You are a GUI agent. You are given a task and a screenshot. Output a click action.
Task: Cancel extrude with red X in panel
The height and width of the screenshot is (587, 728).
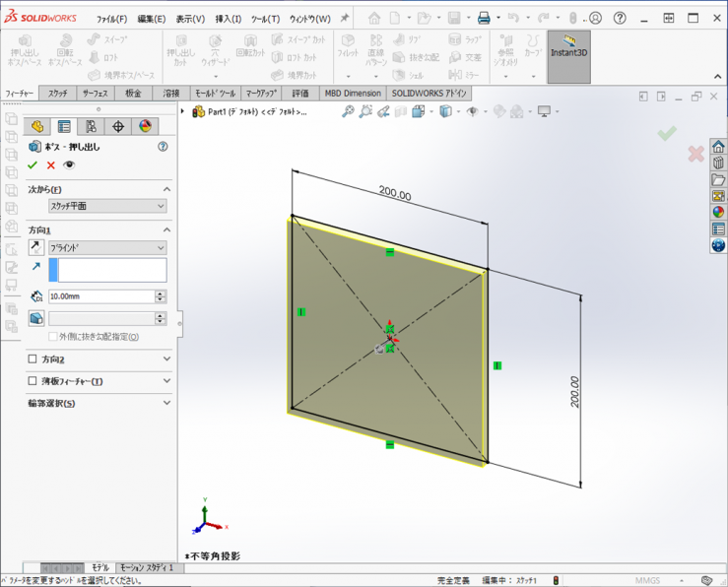coord(51,164)
